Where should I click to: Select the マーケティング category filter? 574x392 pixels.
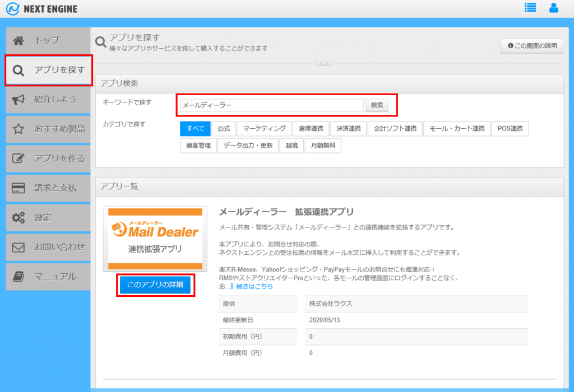click(265, 129)
